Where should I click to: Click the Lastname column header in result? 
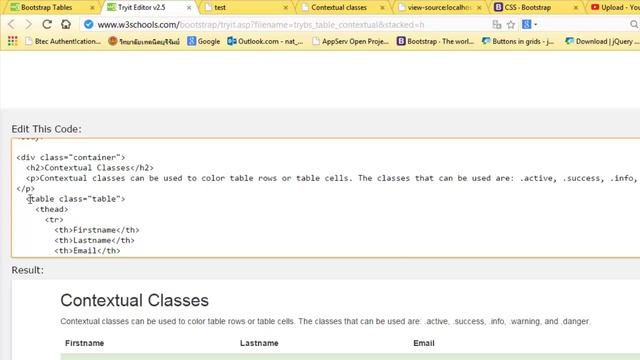click(259, 343)
